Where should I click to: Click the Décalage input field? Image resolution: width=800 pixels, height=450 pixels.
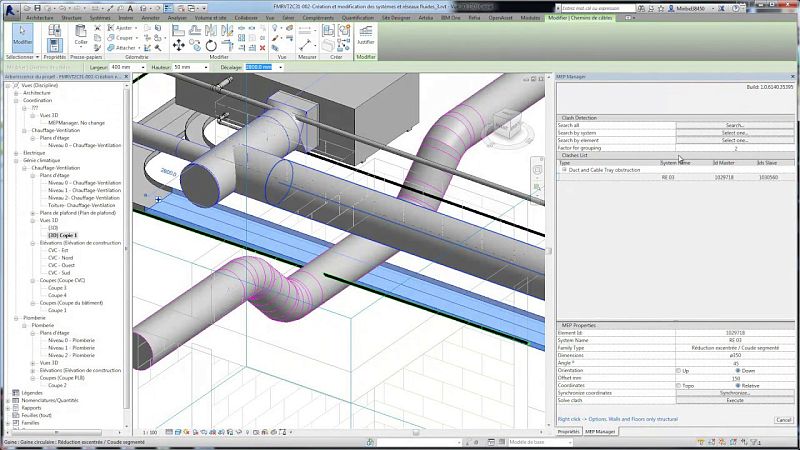[x=259, y=67]
